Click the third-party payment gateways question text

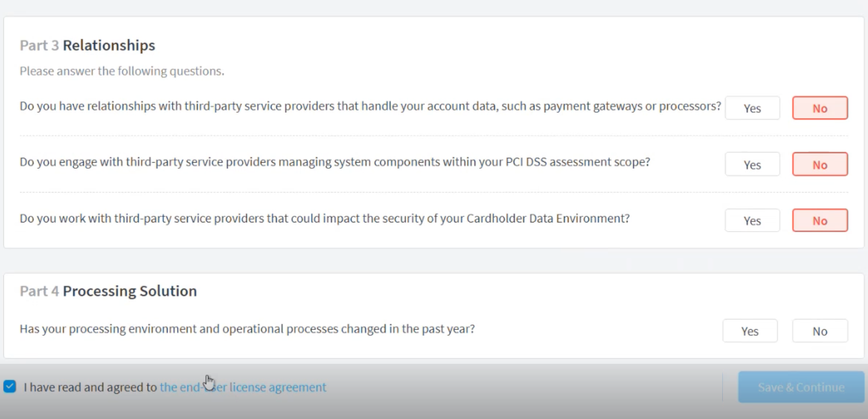370,106
